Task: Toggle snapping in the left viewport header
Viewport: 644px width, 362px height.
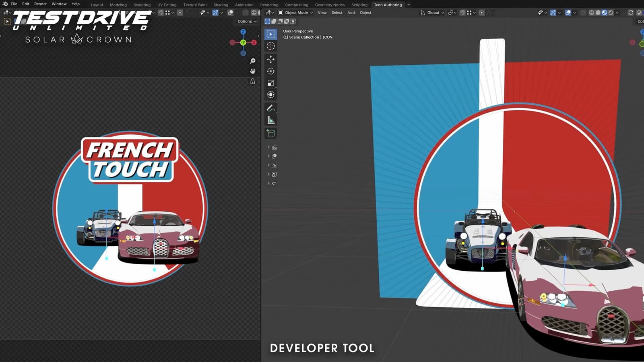Action: (x=161, y=12)
